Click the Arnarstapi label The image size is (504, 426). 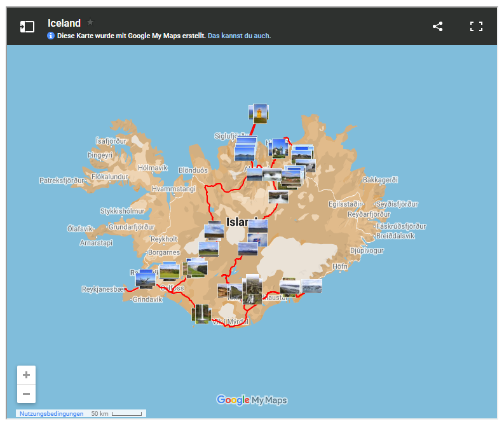coord(96,243)
